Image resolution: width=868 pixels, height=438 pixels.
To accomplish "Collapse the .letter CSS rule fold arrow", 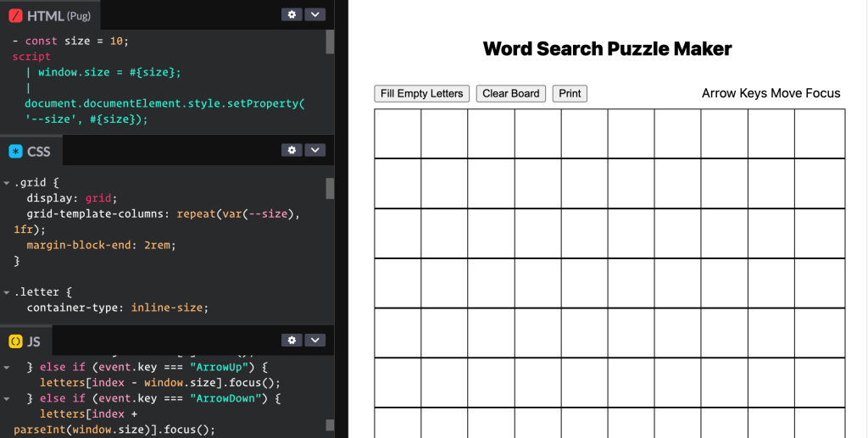I will click(x=7, y=292).
